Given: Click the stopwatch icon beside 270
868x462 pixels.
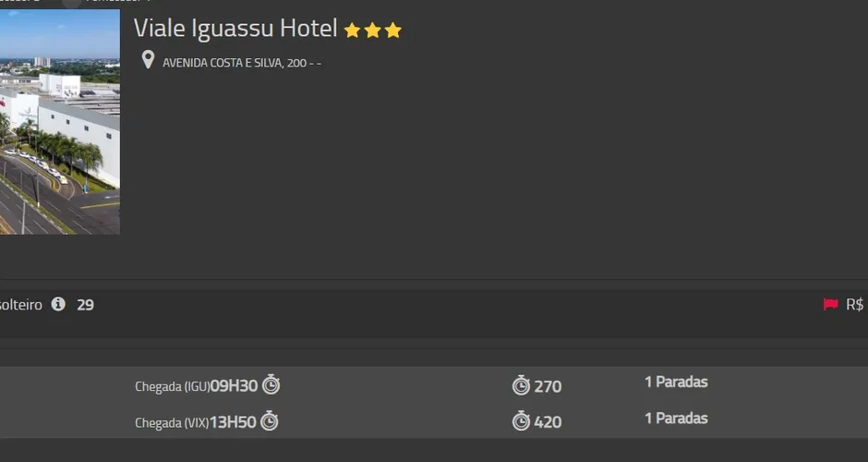Looking at the screenshot, I should [x=521, y=385].
